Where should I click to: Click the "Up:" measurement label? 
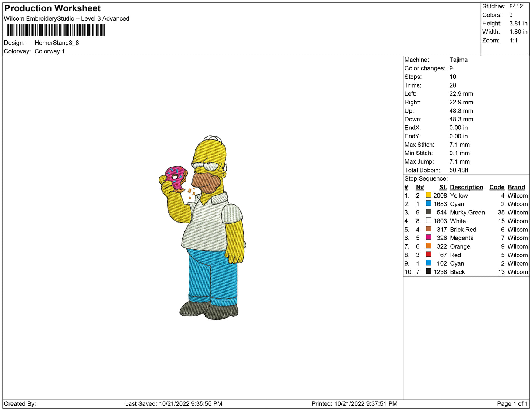409,111
